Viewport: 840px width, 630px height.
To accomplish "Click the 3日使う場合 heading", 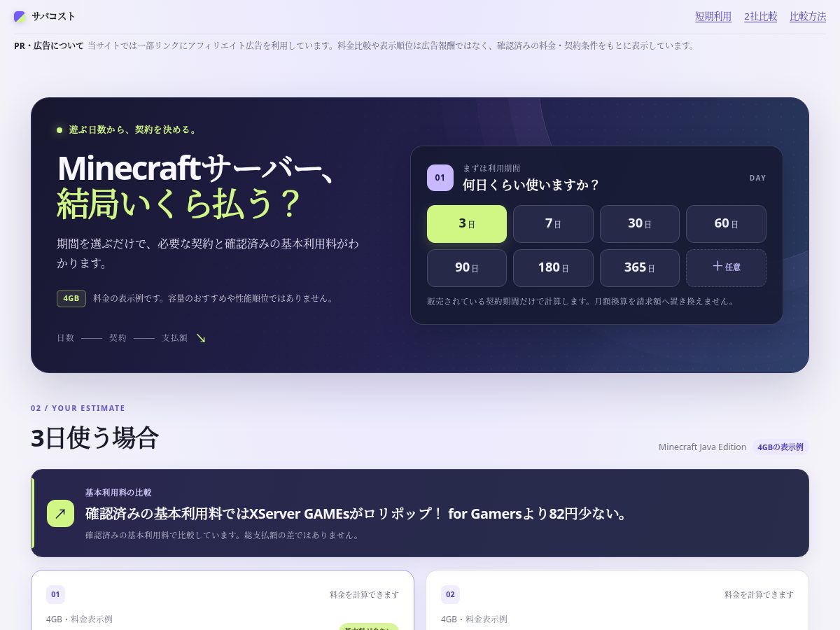I will [x=94, y=437].
